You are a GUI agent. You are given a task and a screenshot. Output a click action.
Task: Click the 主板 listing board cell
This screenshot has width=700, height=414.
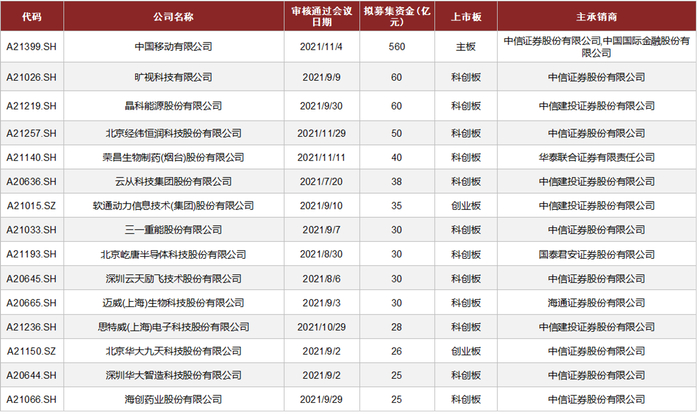pos(466,47)
